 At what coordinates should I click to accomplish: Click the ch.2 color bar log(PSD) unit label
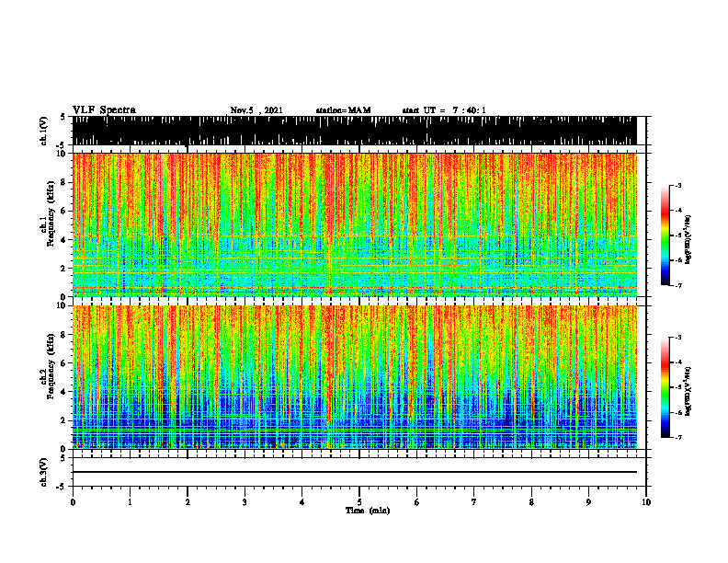point(689,390)
